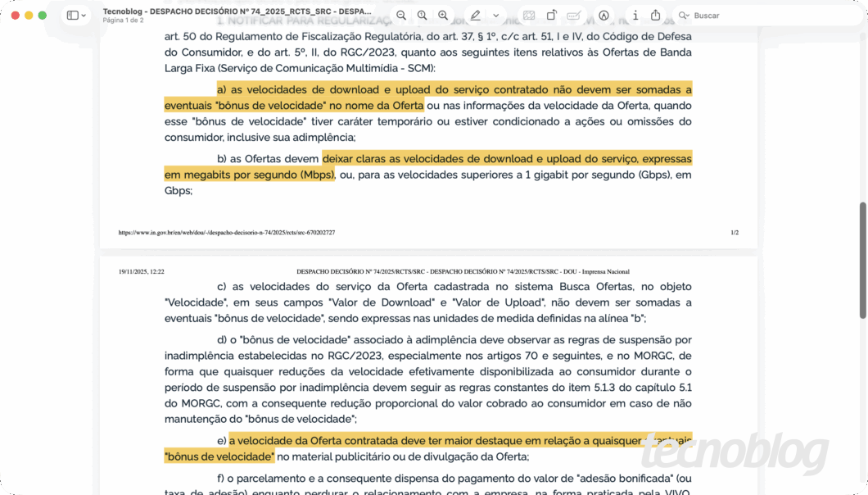Click inside the Buscar search field
The image size is (868, 495).
point(729,15)
